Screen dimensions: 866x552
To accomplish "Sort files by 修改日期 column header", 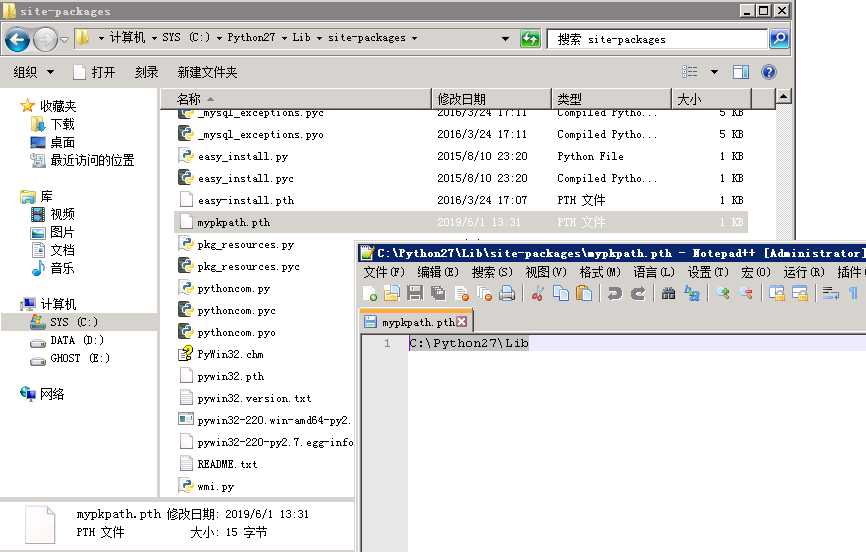I will coord(492,99).
